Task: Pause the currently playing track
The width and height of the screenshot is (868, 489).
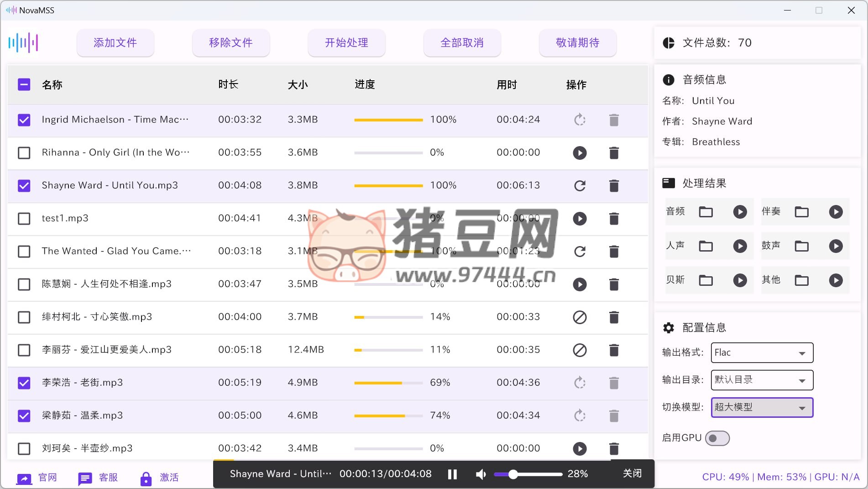Action: (452, 474)
